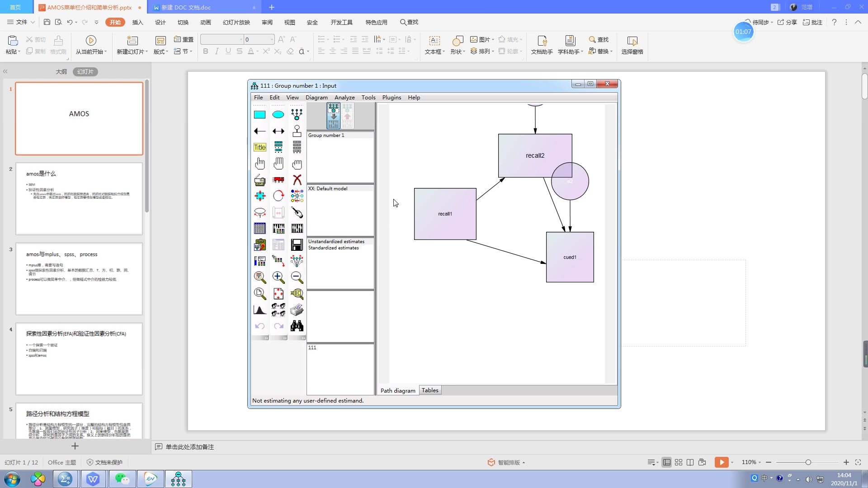Toggle normal view button in status bar
Image resolution: width=868 pixels, height=488 pixels.
point(666,462)
